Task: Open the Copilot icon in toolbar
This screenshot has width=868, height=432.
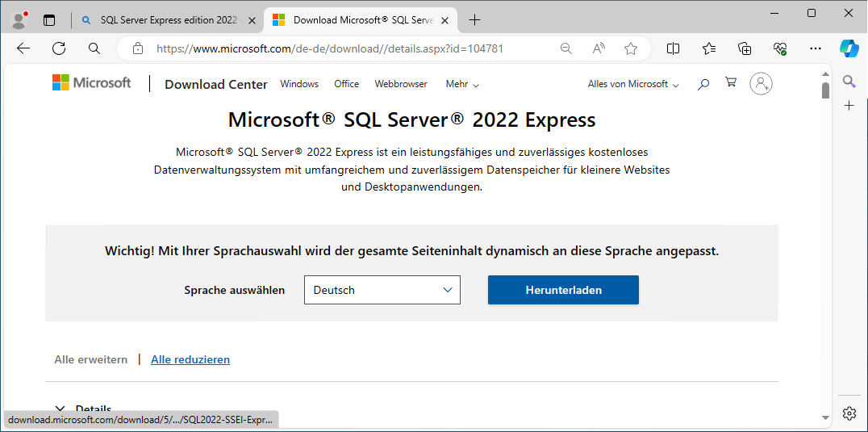Action: 849,48
